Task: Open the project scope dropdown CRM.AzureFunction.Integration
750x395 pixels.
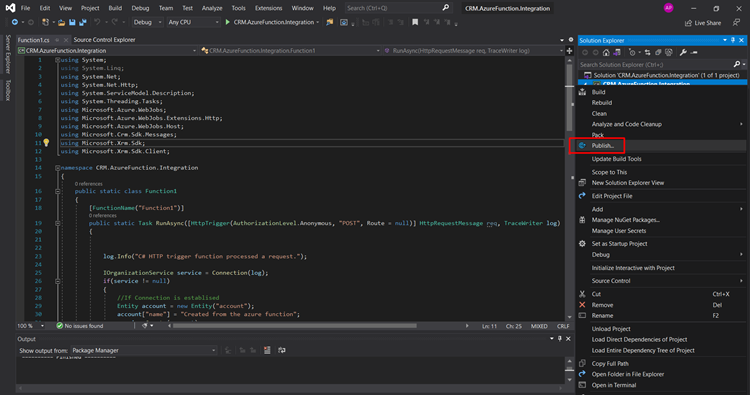Action: click(107, 50)
